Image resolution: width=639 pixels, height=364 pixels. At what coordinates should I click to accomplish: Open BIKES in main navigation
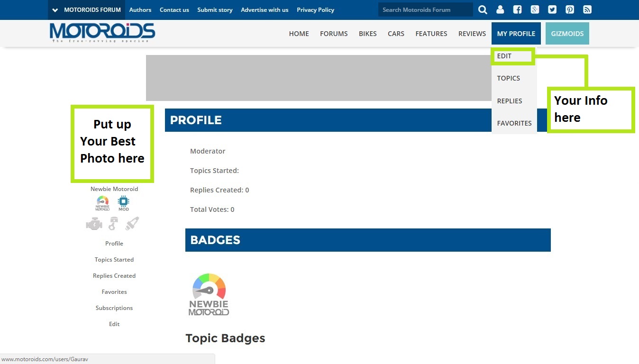tap(368, 34)
